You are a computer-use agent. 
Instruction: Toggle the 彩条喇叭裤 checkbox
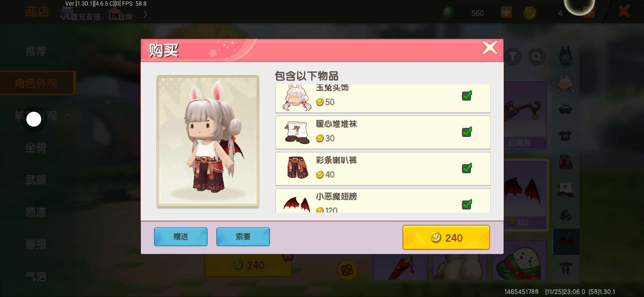click(x=467, y=168)
